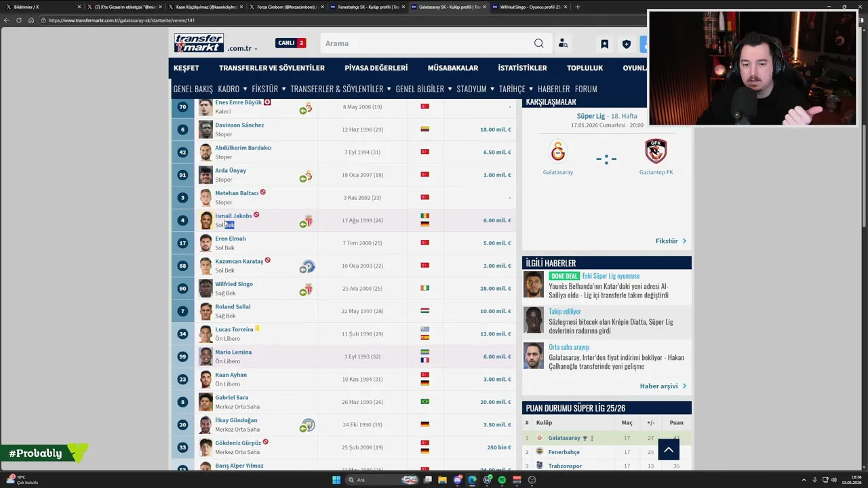Click Hakan Çalhanoğlu news thumbnail
This screenshot has height=488, width=868.
pos(534,356)
